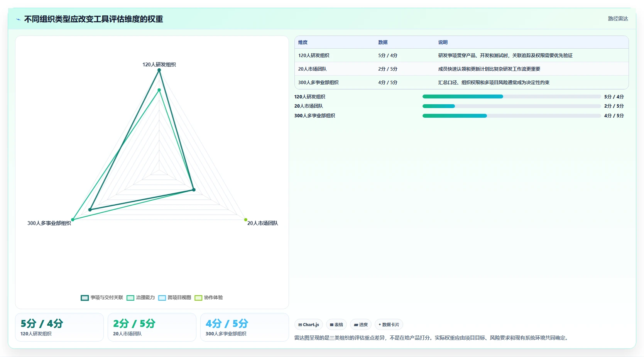Click the 20人市场团队 progress row label

point(309,106)
